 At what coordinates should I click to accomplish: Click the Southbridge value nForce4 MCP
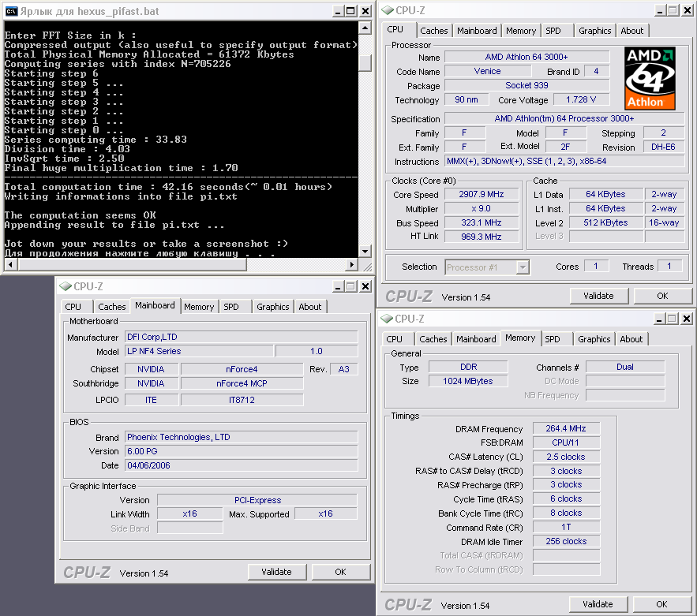pos(242,384)
